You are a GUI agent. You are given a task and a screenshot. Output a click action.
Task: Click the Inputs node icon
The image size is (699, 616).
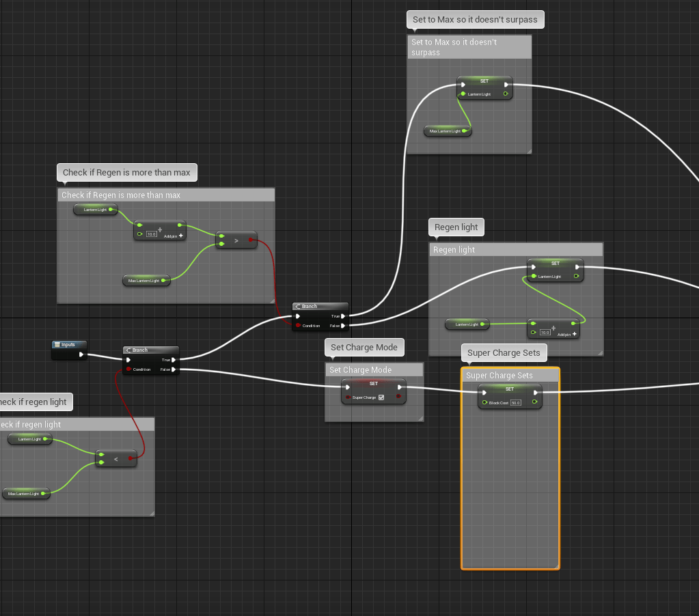[57, 345]
